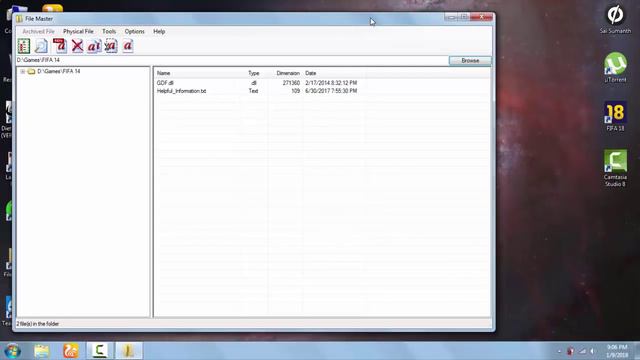Open the Camtasia Studio 8 desktop shortcut
Image resolution: width=640 pixels, height=360 pixels.
point(615,168)
